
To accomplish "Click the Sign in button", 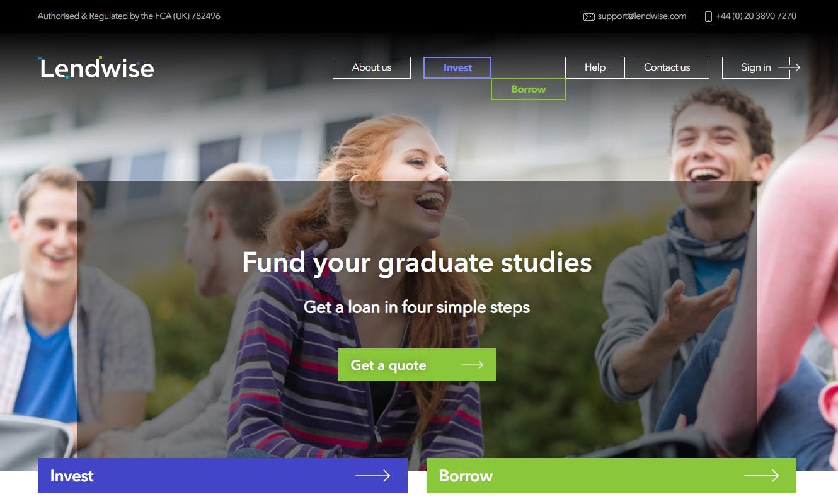I will click(756, 67).
